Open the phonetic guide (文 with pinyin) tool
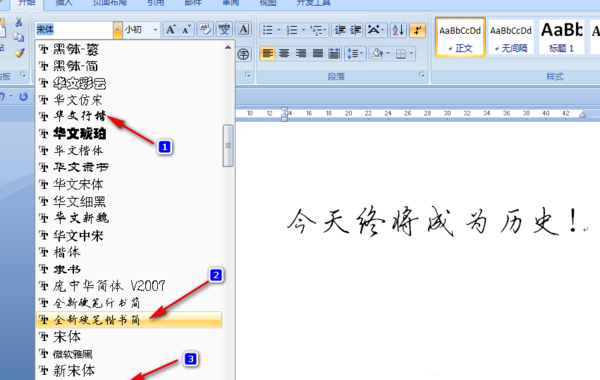This screenshot has width=600, height=380. point(224,29)
